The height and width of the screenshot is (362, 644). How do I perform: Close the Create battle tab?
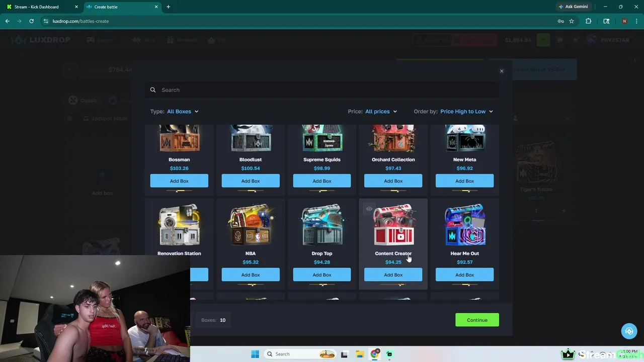click(156, 7)
